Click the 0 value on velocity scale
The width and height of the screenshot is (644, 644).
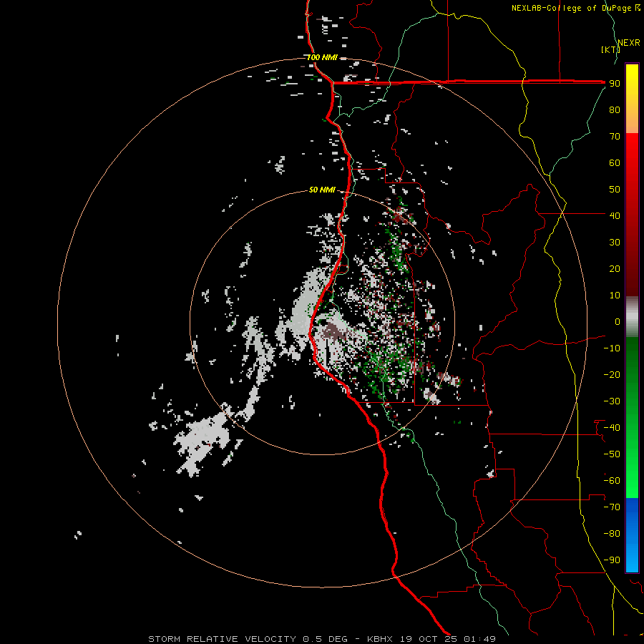tap(618, 321)
